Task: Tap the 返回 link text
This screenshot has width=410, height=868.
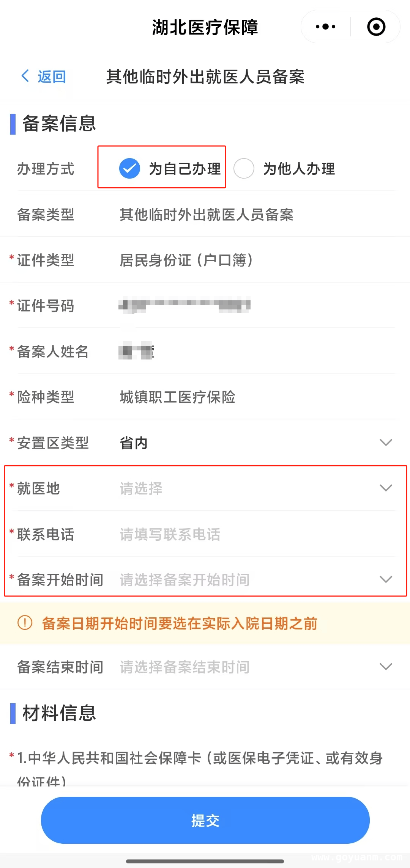Action: click(52, 77)
